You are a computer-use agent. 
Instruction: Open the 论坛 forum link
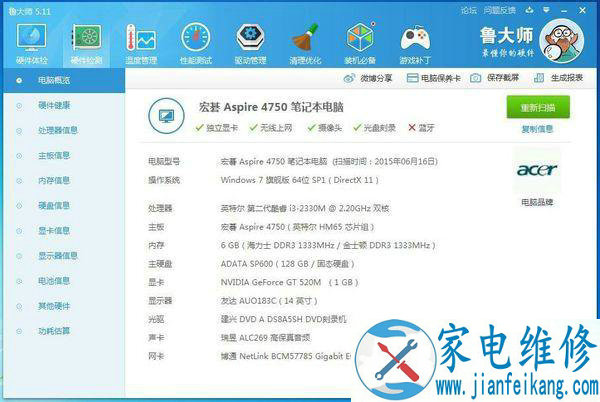[x=468, y=10]
